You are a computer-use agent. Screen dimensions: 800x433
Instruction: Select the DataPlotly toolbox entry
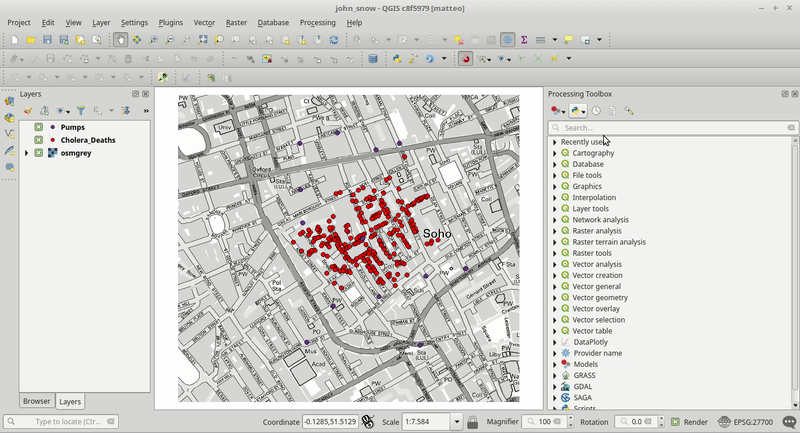[590, 342]
